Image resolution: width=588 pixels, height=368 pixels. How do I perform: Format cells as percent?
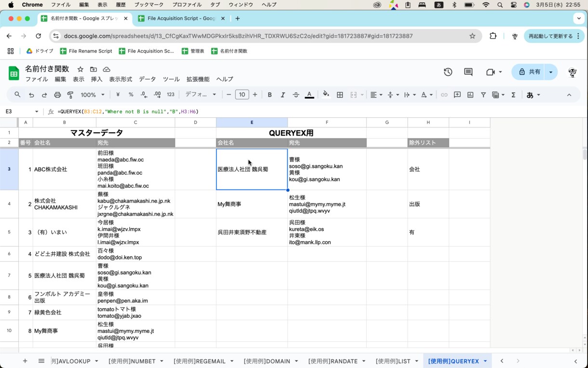click(131, 95)
